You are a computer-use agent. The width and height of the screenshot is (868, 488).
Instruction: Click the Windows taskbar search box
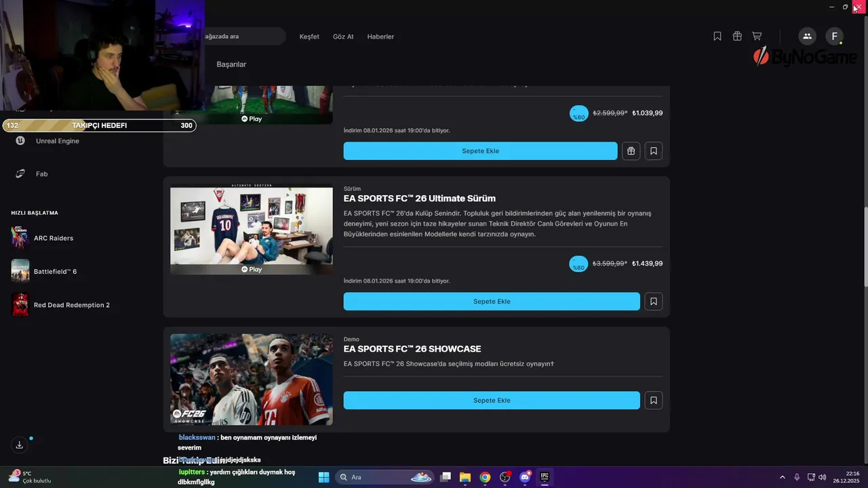point(385,477)
